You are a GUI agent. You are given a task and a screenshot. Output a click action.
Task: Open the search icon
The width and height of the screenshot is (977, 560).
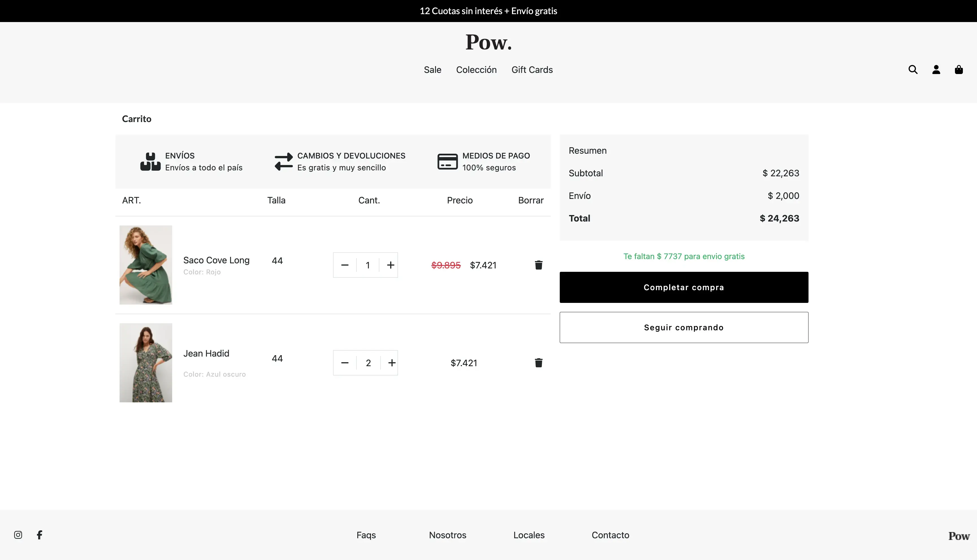tap(913, 70)
